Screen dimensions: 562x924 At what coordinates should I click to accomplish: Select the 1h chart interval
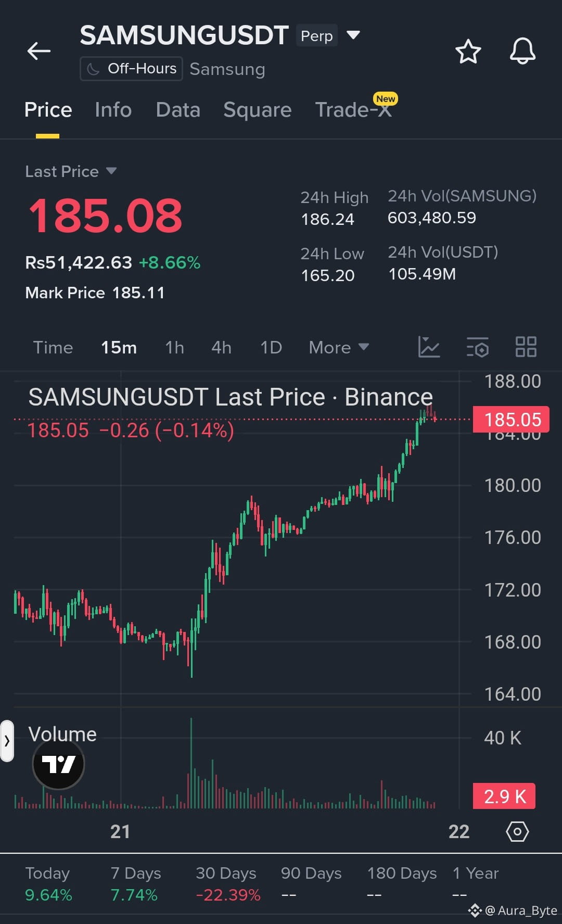click(x=174, y=347)
